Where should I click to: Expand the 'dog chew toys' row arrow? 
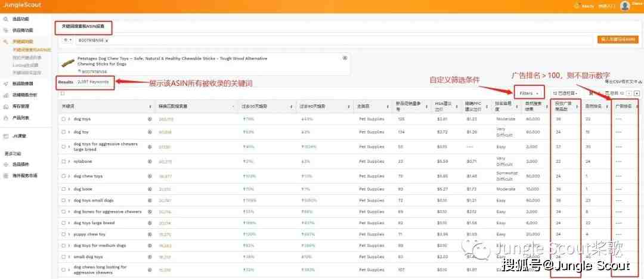70,176
